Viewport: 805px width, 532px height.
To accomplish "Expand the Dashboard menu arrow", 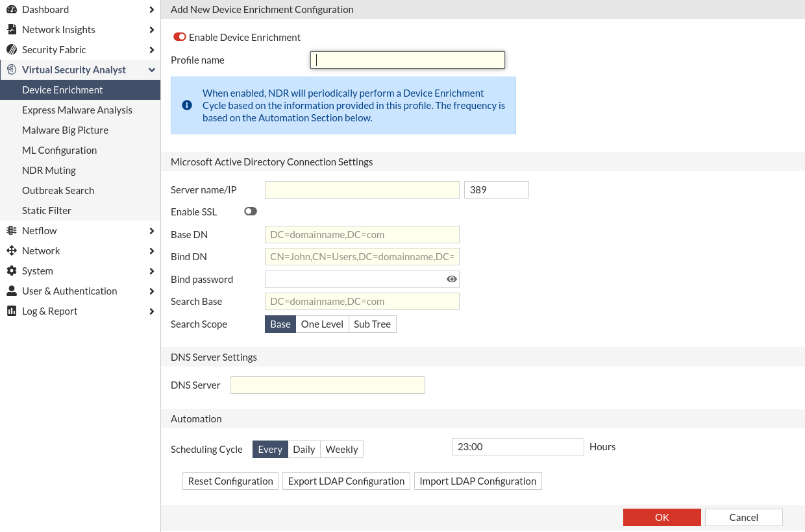I will (151, 10).
